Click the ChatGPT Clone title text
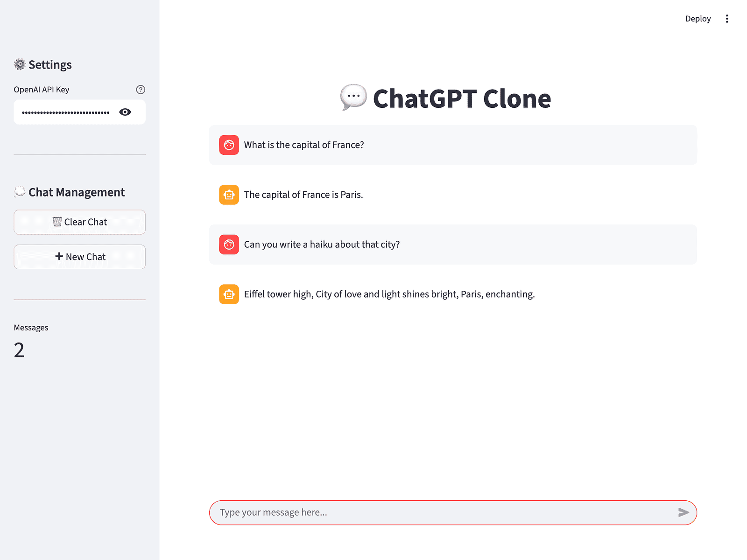 tap(462, 98)
